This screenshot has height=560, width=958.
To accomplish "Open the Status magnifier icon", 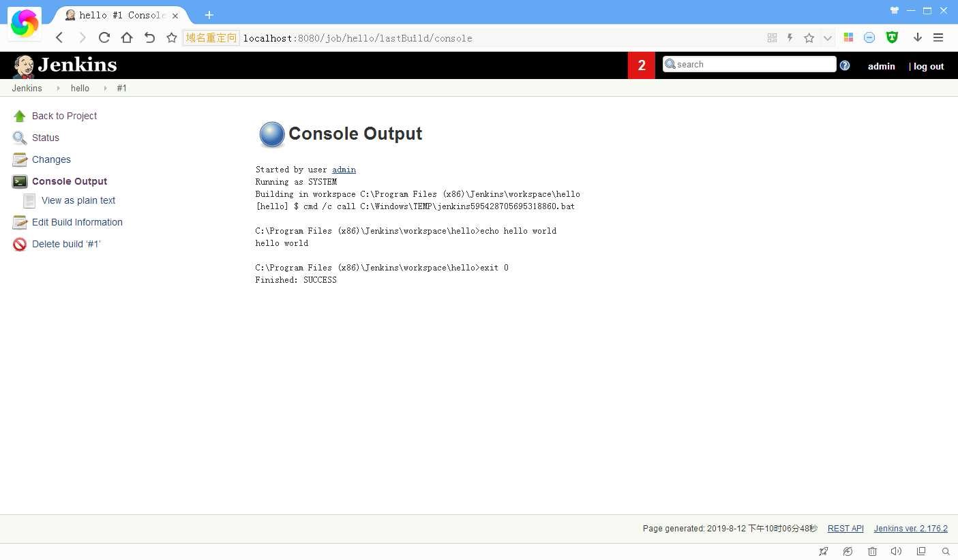I will 20,138.
